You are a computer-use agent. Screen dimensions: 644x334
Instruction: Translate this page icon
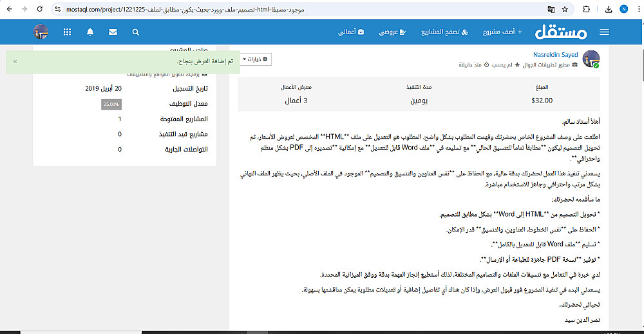tap(551, 9)
